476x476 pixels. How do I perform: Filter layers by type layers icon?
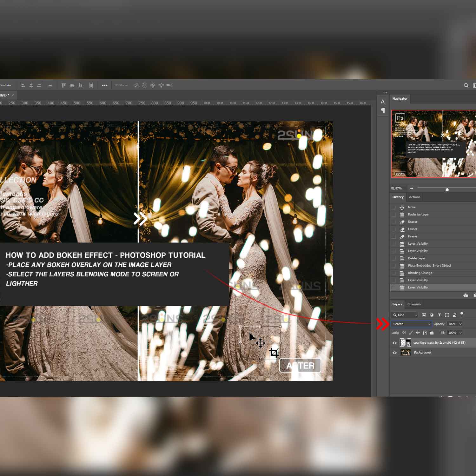[439, 315]
